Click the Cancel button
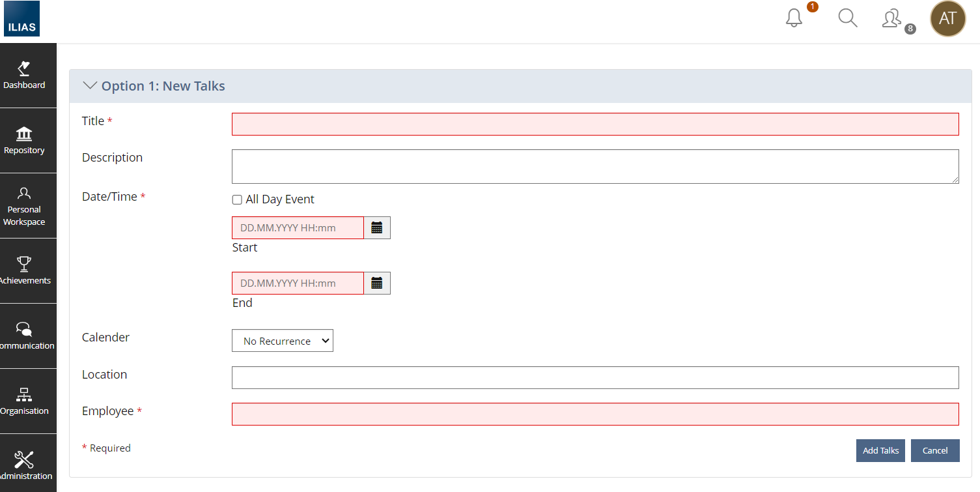 pos(935,451)
